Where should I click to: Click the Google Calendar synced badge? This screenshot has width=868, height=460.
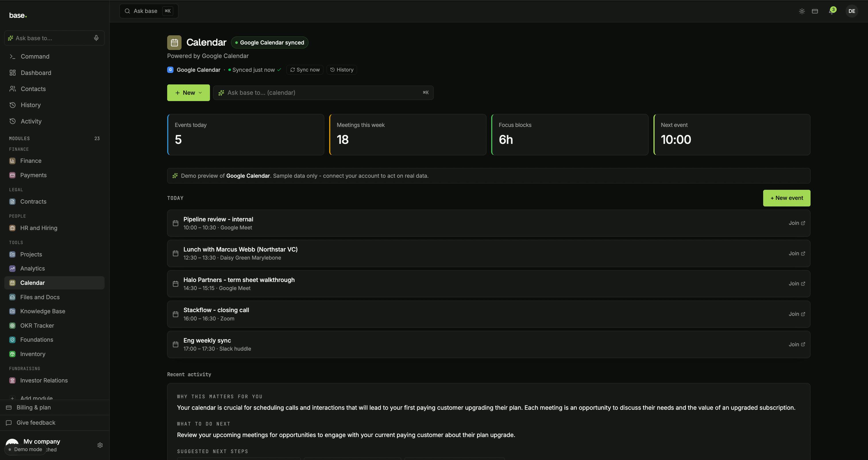pyautogui.click(x=270, y=42)
